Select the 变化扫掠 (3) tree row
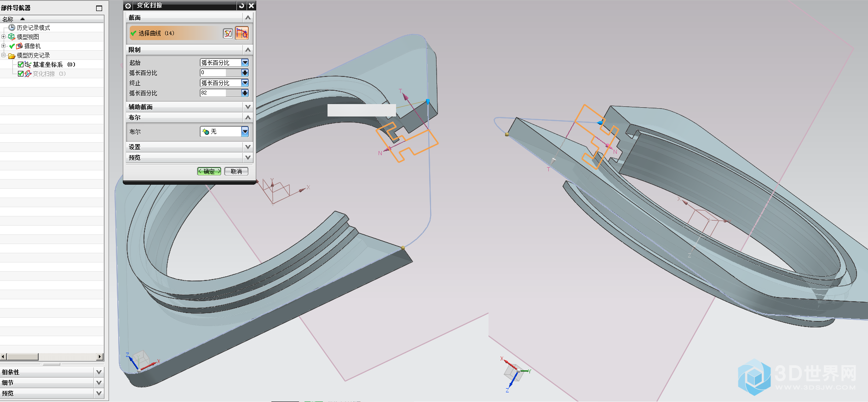The height and width of the screenshot is (402, 868). [52, 74]
